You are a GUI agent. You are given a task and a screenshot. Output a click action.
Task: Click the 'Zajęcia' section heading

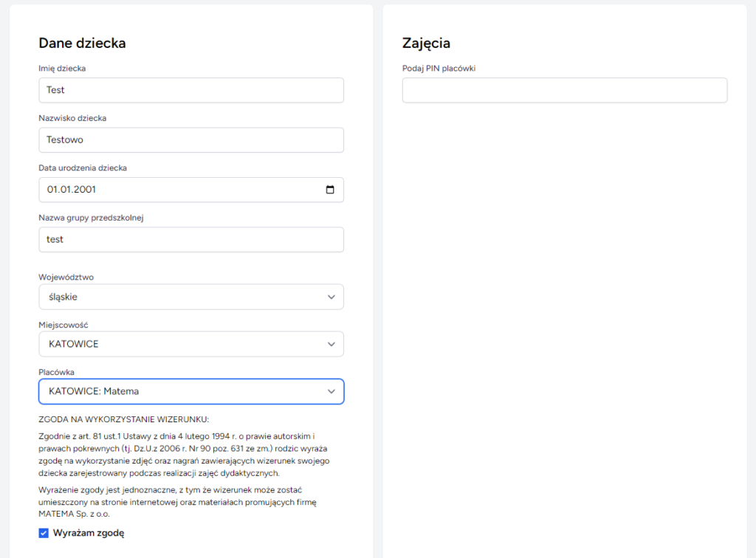pyautogui.click(x=426, y=43)
